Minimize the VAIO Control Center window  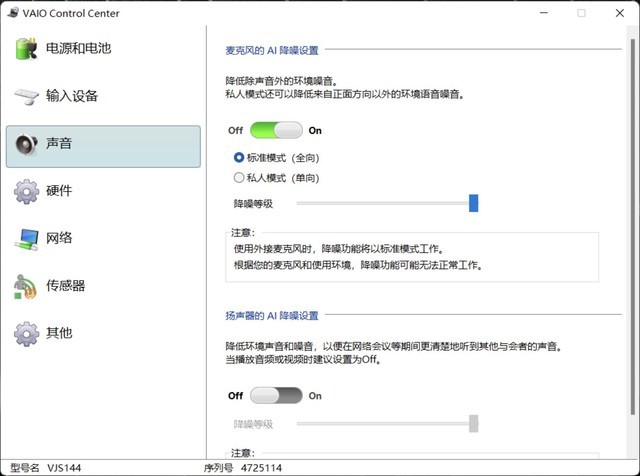[544, 13]
